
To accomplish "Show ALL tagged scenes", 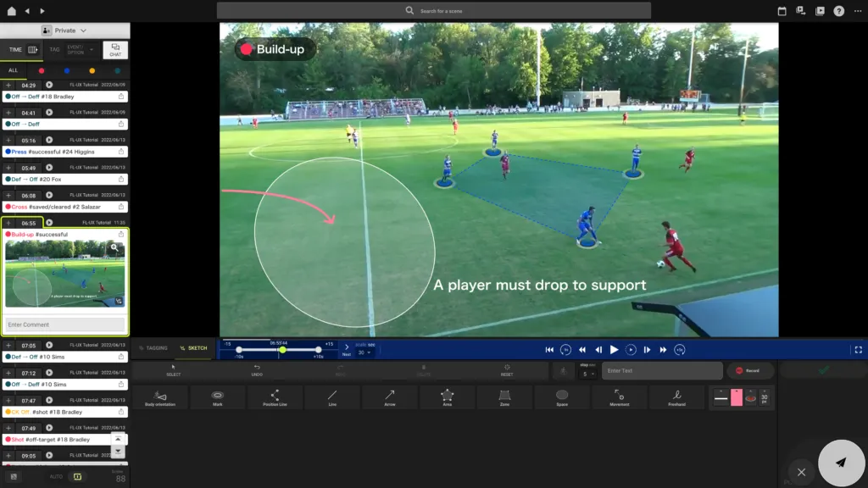I will coord(14,70).
